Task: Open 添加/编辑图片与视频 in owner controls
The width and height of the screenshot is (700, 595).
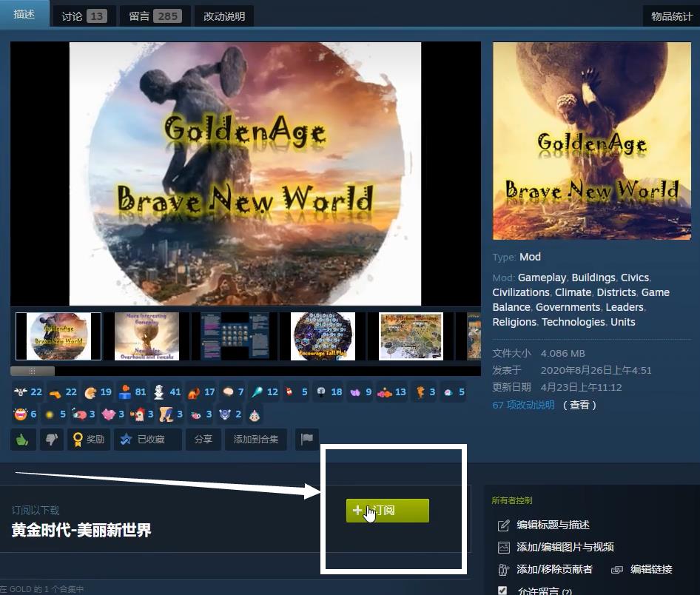Action: (x=565, y=547)
